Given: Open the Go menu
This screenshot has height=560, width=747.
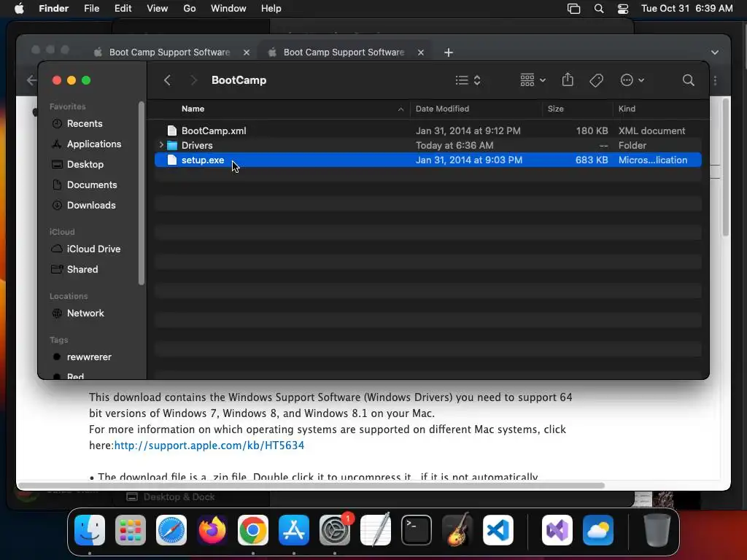Looking at the screenshot, I should 189,9.
